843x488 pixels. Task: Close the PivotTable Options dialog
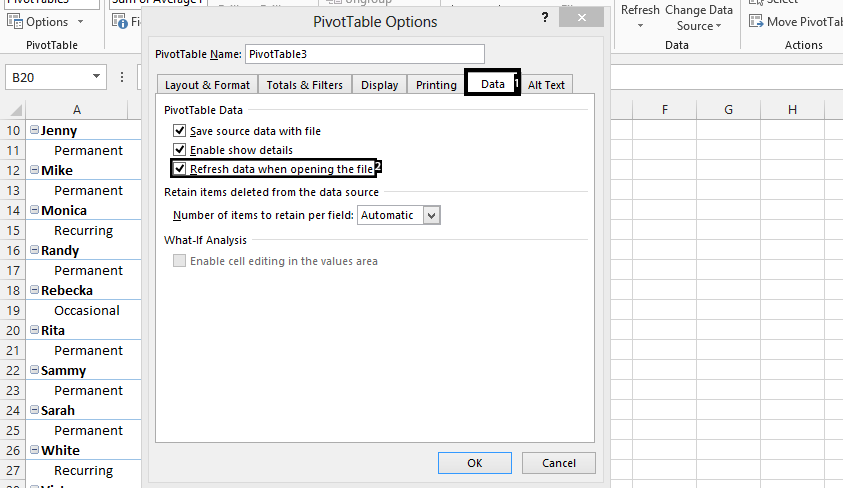tap(581, 18)
